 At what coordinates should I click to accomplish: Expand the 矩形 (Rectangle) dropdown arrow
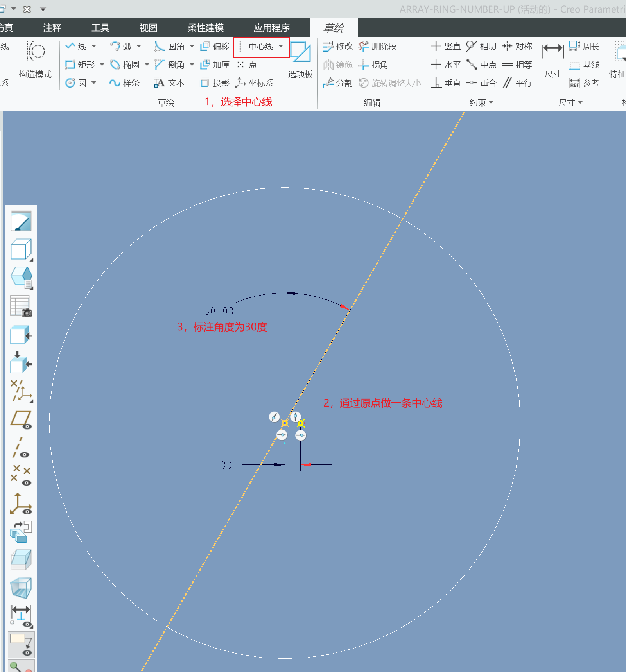click(102, 65)
